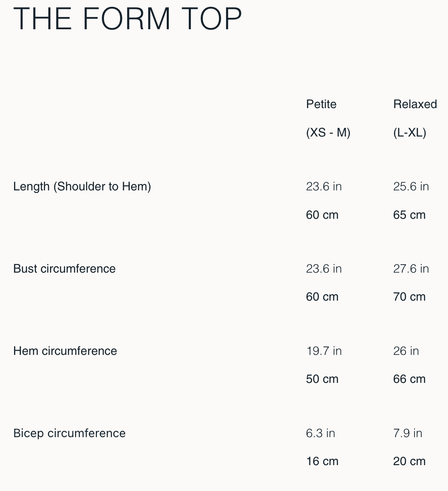Click the Petite hem value 50 cm

point(322,379)
